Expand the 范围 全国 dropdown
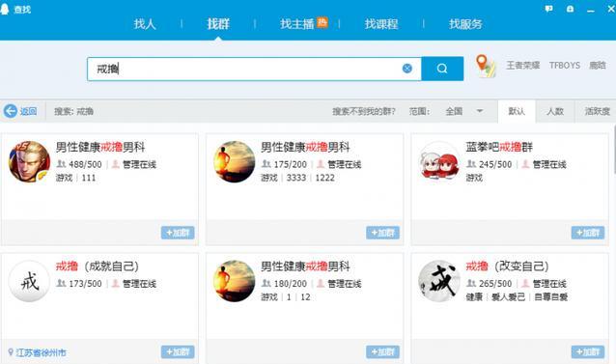616x364 pixels. click(464, 111)
